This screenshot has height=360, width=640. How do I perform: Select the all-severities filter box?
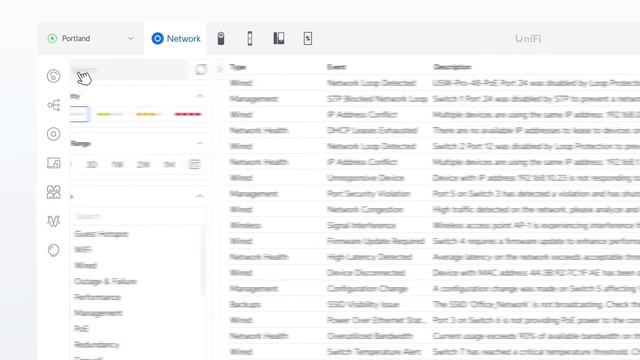pyautogui.click(x=79, y=114)
